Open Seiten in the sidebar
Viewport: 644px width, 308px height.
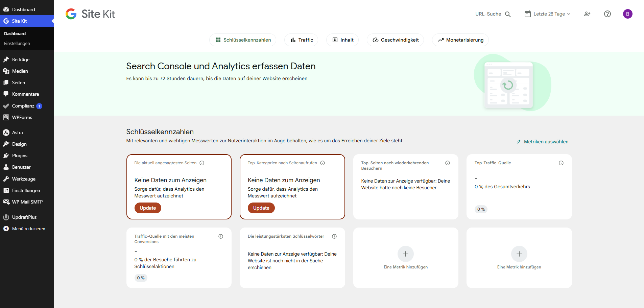pos(27,82)
